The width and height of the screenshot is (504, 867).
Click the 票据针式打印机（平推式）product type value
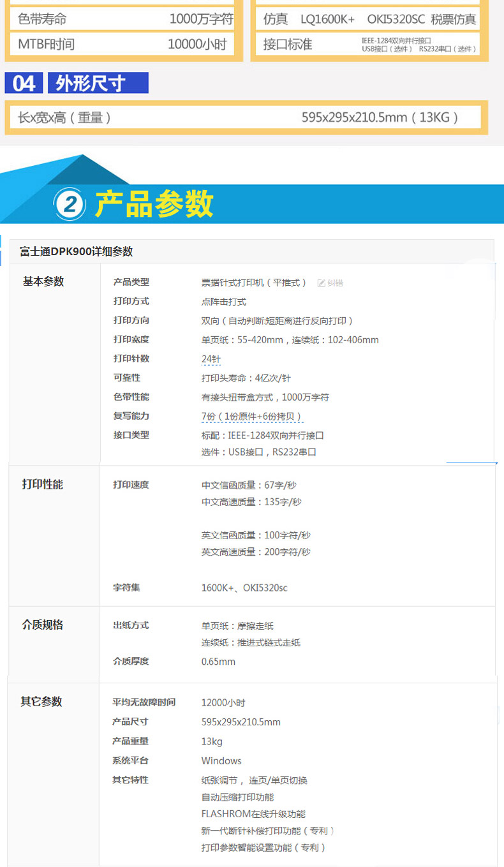tap(255, 283)
